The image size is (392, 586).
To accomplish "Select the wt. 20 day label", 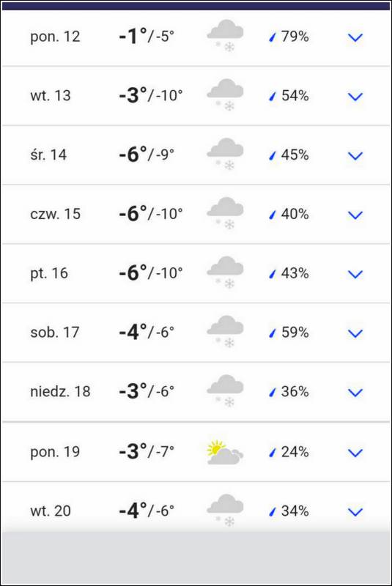I will coord(51,511).
